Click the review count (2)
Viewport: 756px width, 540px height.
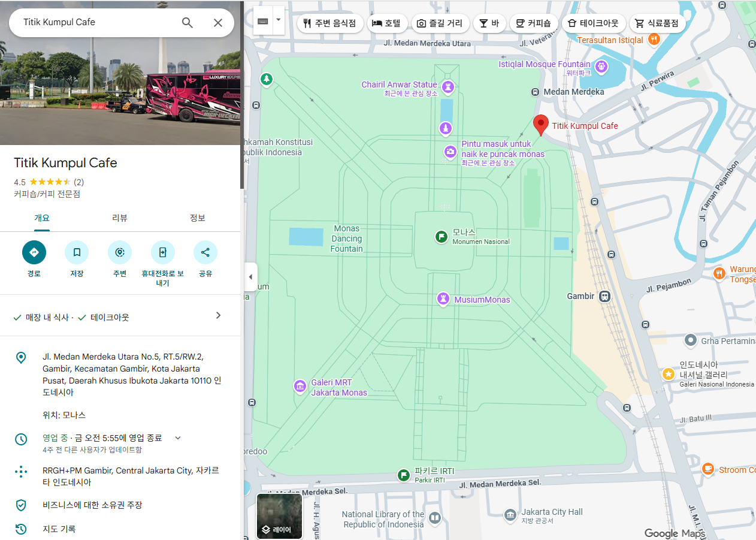[78, 182]
